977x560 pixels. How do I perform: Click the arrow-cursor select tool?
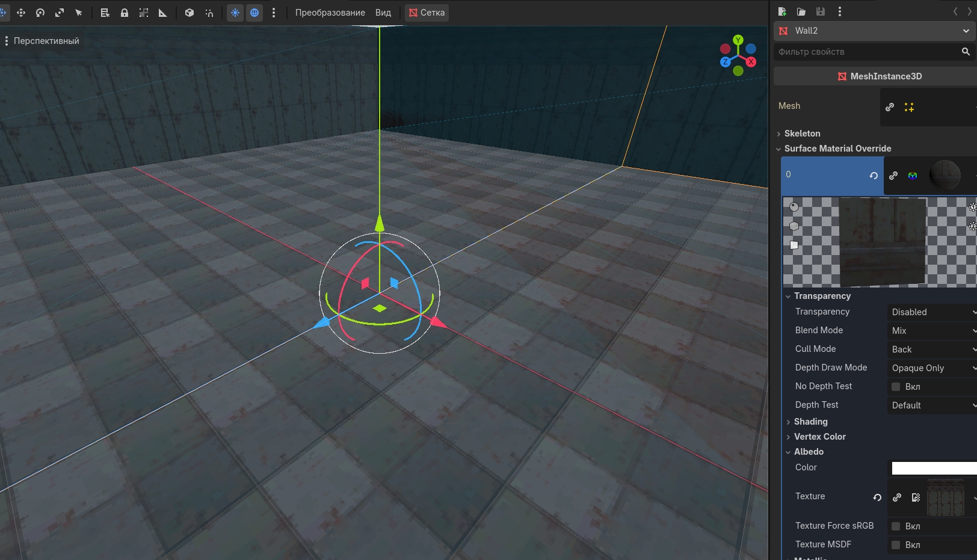coord(79,13)
